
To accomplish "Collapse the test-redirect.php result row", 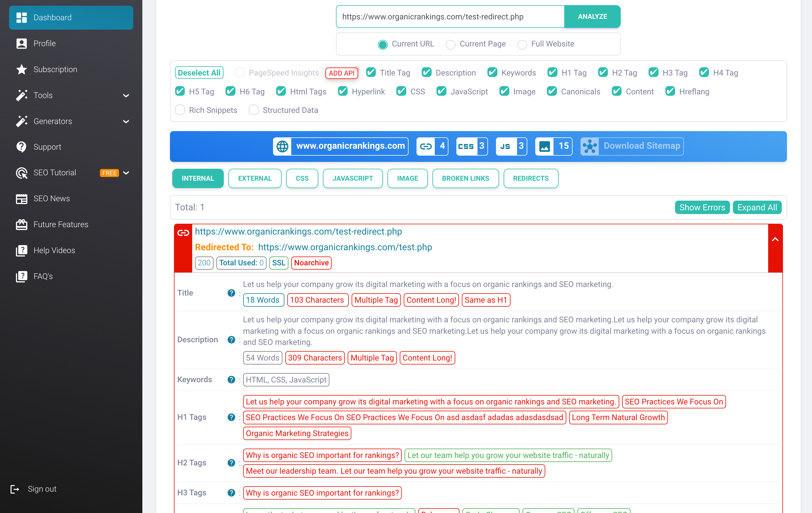I will [775, 240].
